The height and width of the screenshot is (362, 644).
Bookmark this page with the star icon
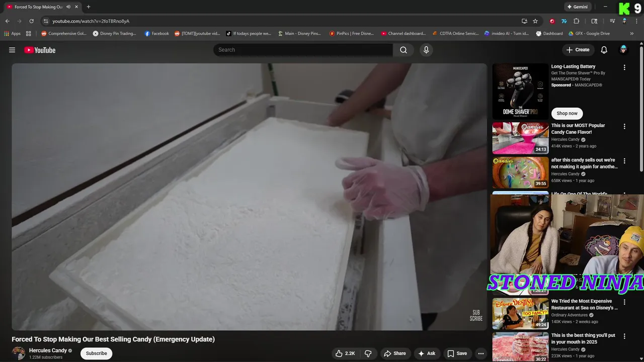[535, 21]
